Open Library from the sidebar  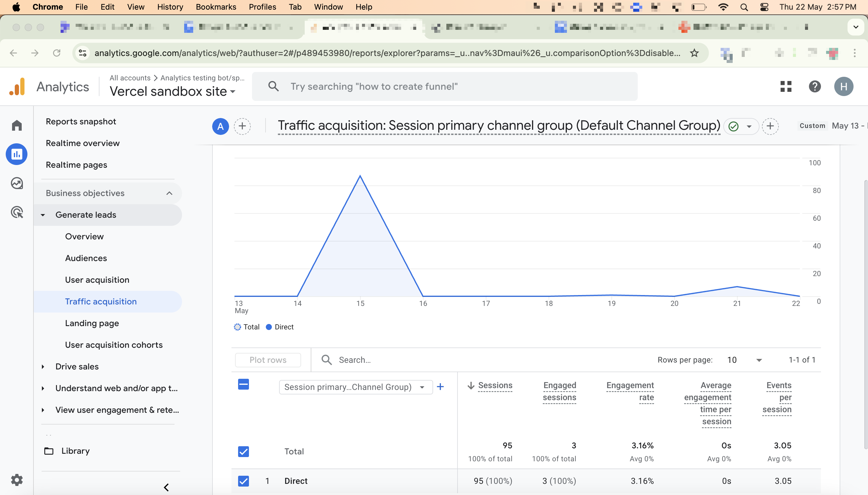(x=75, y=451)
